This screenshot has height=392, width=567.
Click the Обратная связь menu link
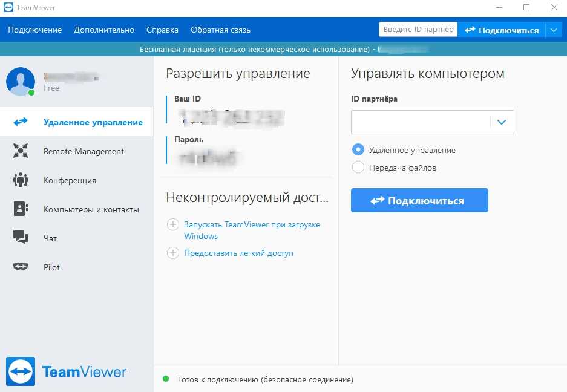[x=220, y=30]
